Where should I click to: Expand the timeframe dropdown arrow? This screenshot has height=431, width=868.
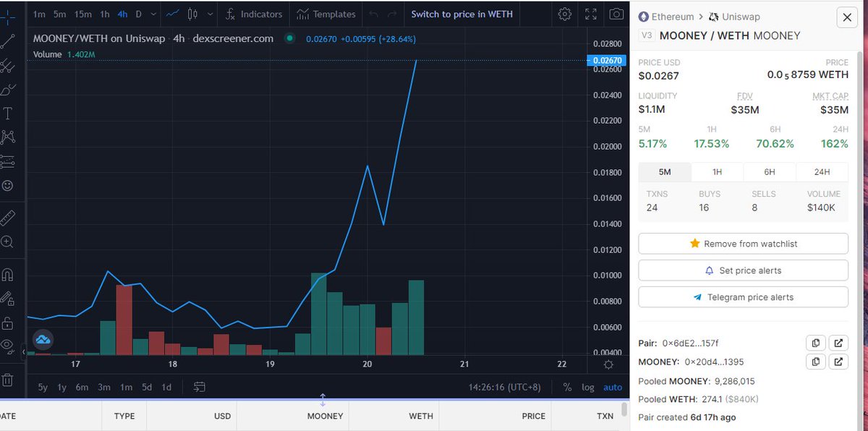point(152,14)
